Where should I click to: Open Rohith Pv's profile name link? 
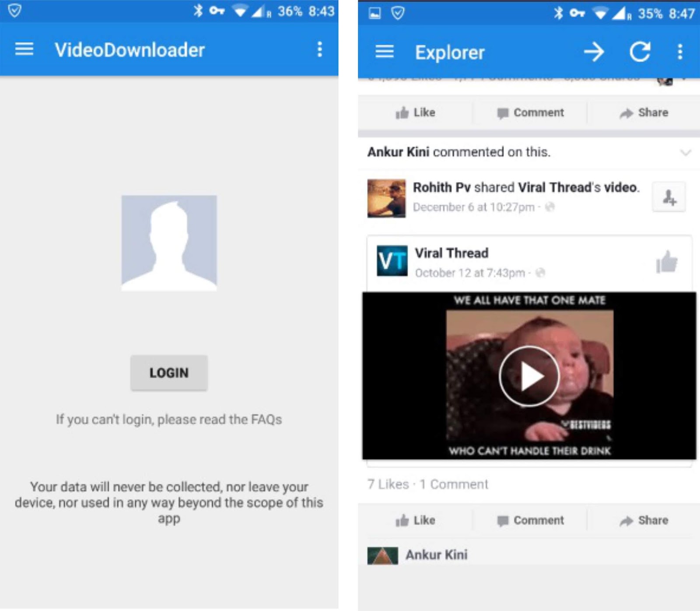click(x=441, y=187)
